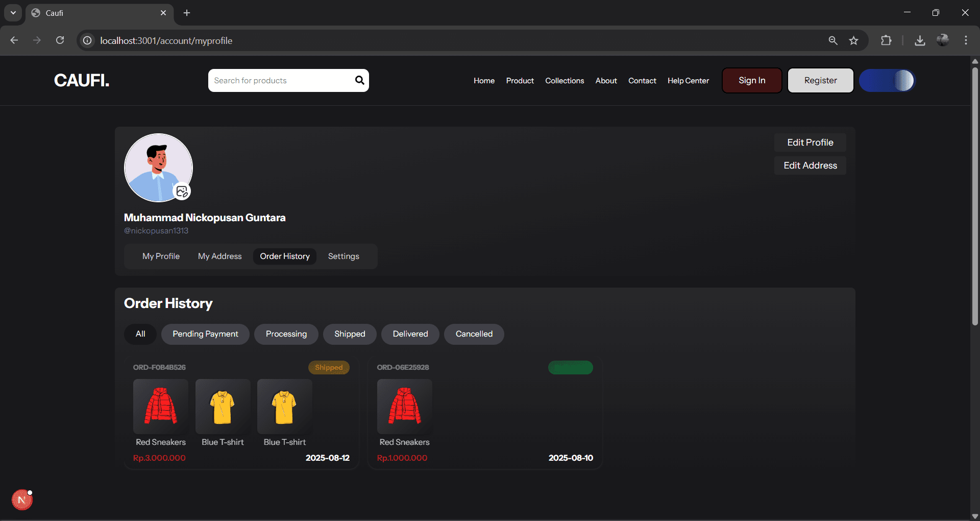Toggle the dark mode theme switch
The image size is (980, 521).
tap(887, 81)
